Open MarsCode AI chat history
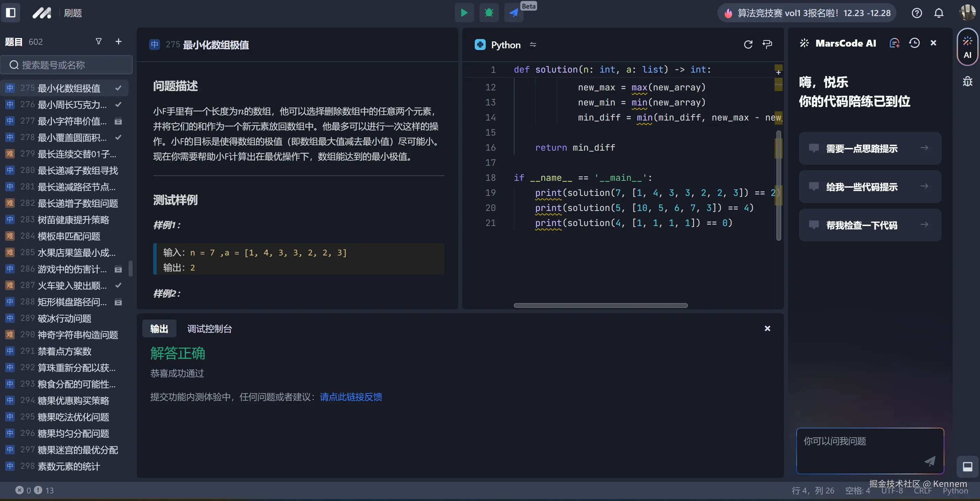The height and width of the screenshot is (501, 980). [915, 43]
